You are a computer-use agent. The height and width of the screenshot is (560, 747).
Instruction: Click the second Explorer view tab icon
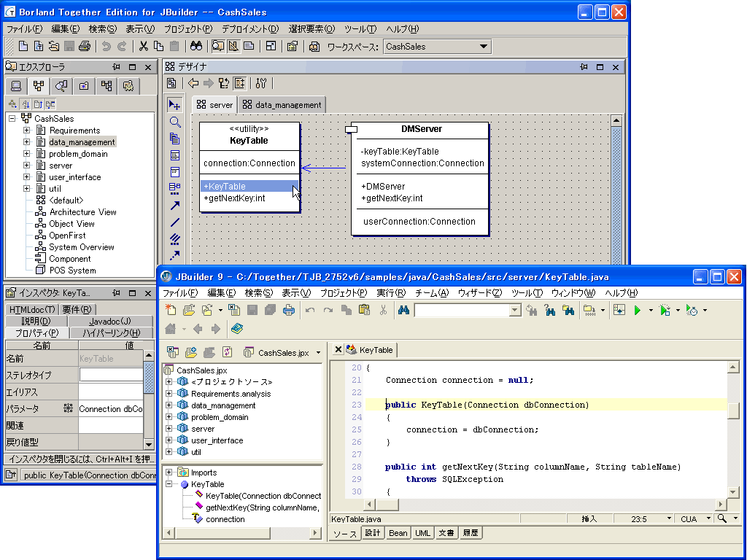click(x=39, y=86)
